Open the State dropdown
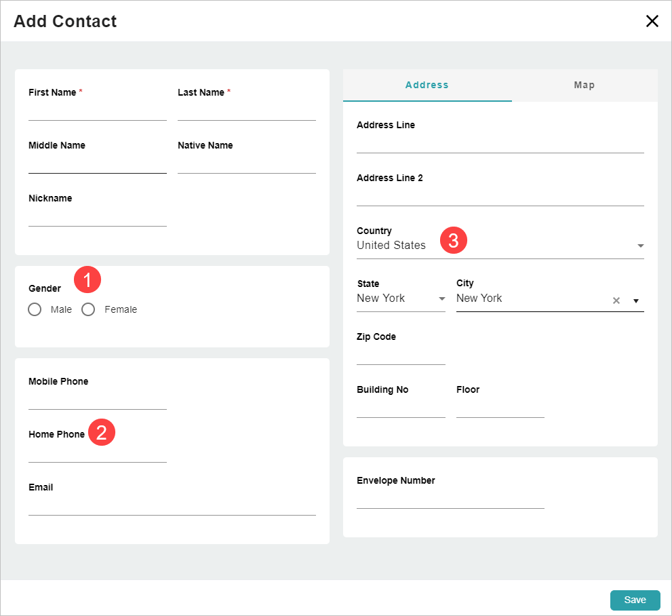 (442, 299)
